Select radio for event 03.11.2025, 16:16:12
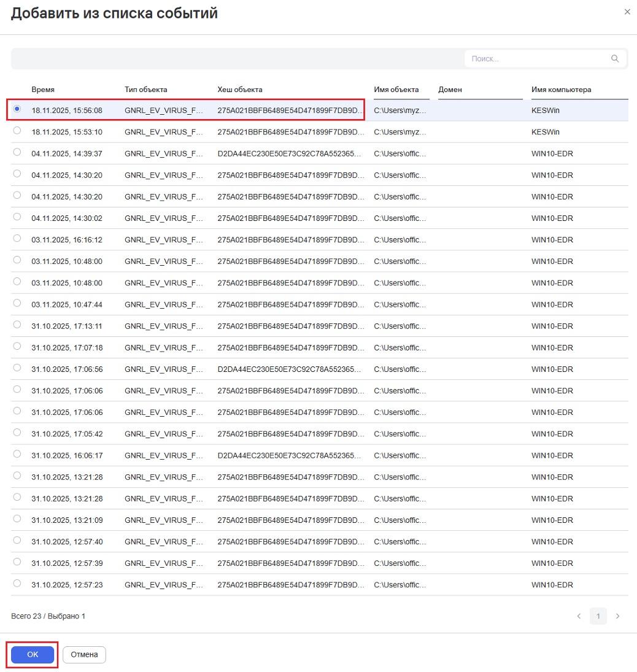Viewport: 637px width, 672px height. pyautogui.click(x=17, y=238)
